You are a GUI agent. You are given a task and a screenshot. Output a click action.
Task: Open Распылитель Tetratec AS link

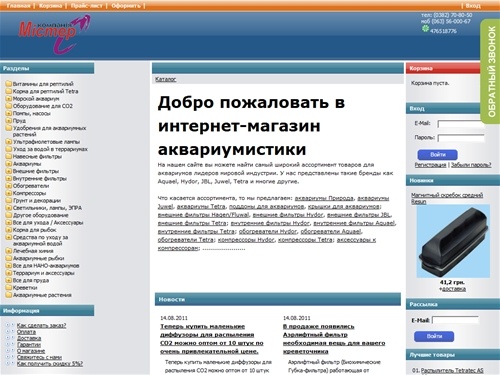click(x=452, y=370)
